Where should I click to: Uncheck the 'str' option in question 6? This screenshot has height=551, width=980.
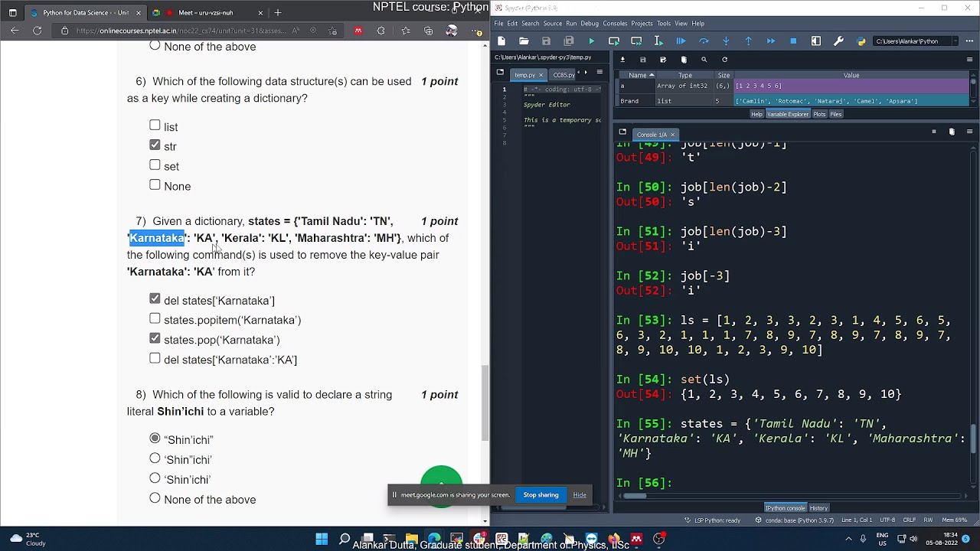coord(155,145)
